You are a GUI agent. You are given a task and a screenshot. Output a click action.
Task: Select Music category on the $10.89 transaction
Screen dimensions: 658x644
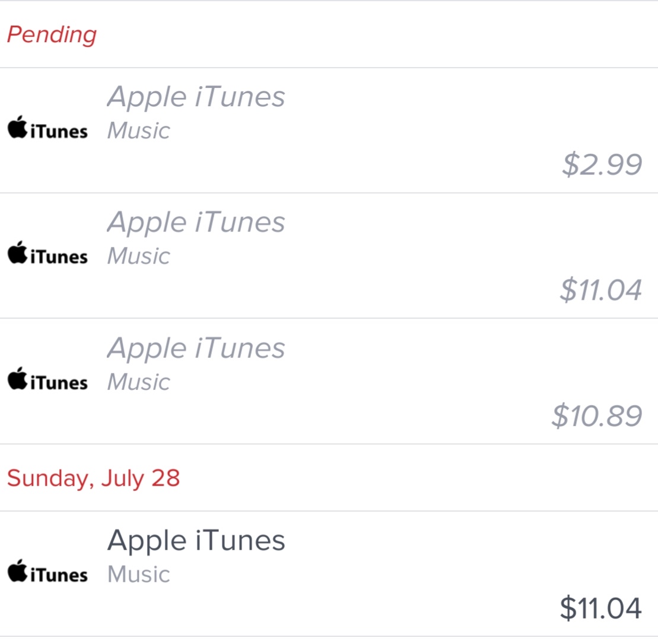click(138, 382)
